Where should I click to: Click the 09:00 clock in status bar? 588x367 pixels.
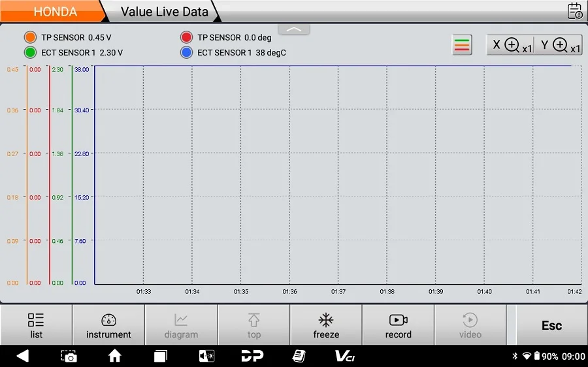(x=574, y=356)
